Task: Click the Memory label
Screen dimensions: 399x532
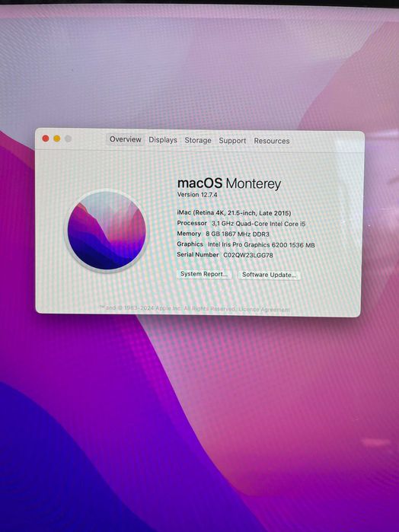Action: pyautogui.click(x=189, y=234)
